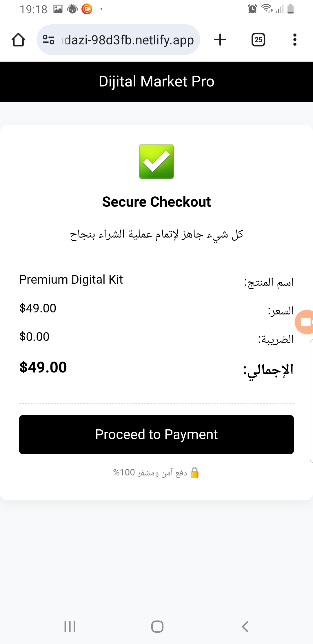This screenshot has width=313, height=644.
Task: Tap the green checkmark icon
Action: [x=156, y=162]
